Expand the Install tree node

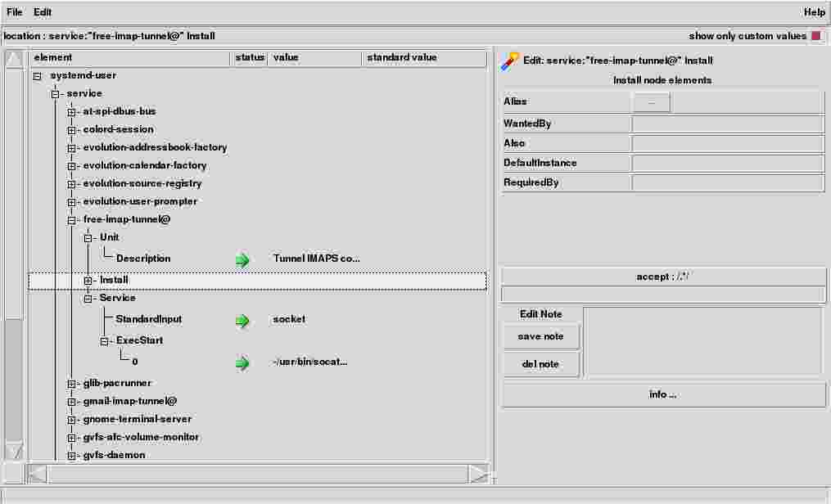(x=88, y=281)
